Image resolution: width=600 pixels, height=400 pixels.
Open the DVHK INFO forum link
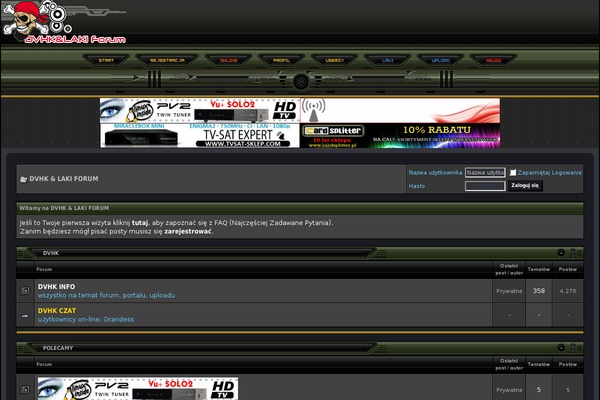56,286
